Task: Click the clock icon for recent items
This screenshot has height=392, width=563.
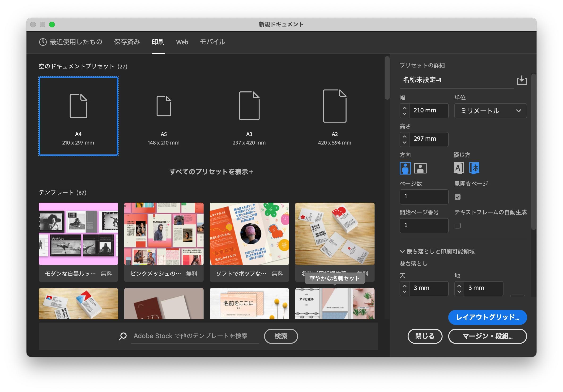Action: (43, 42)
